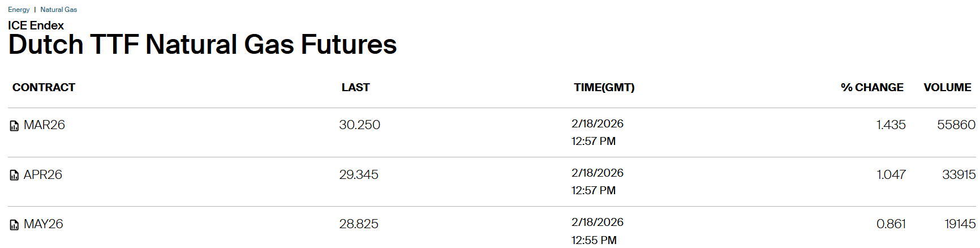Viewport: 980px width, 248px height.
Task: Select the APR26 contract name
Action: [43, 175]
